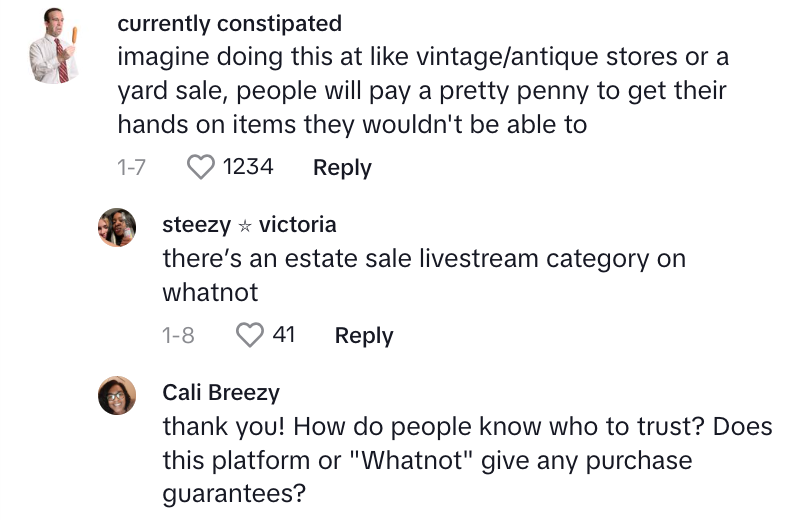Visit the 'Cali Breezy' username link
The image size is (800, 520).
click(221, 393)
